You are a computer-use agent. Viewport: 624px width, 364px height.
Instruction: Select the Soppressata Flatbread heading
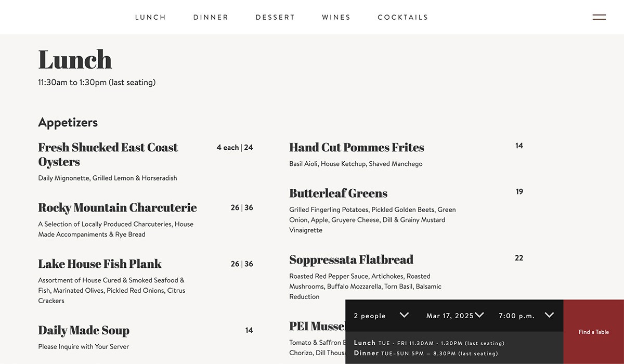pos(351,259)
